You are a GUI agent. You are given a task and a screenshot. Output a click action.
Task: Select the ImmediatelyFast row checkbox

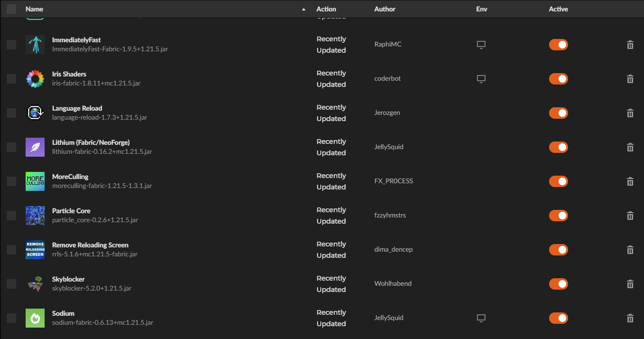click(x=11, y=45)
